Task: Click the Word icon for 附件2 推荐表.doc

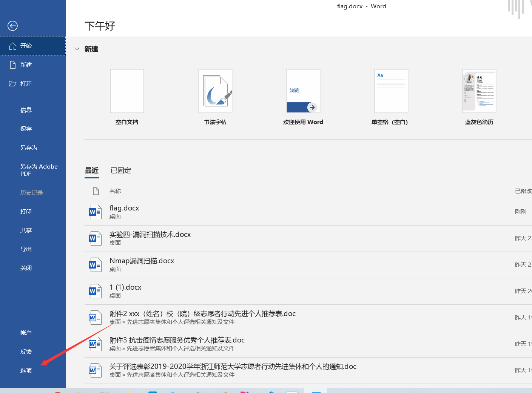Action: click(95, 318)
